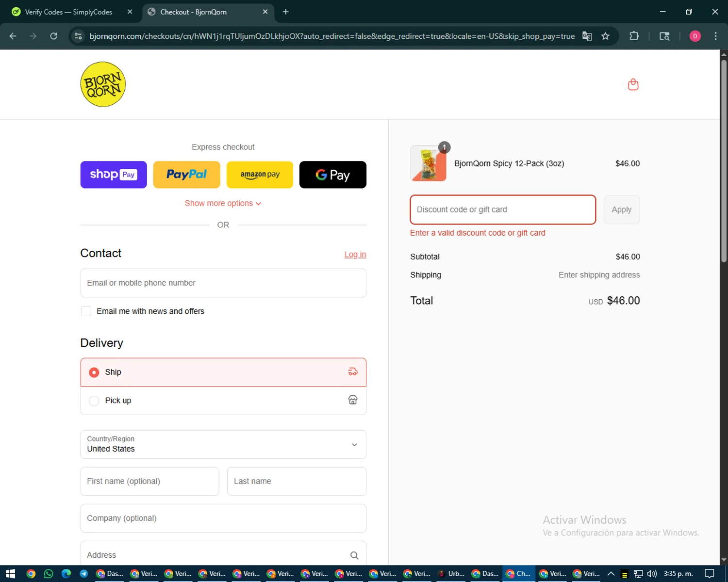
Task: Click the Company (optional) field
Action: [x=223, y=518]
